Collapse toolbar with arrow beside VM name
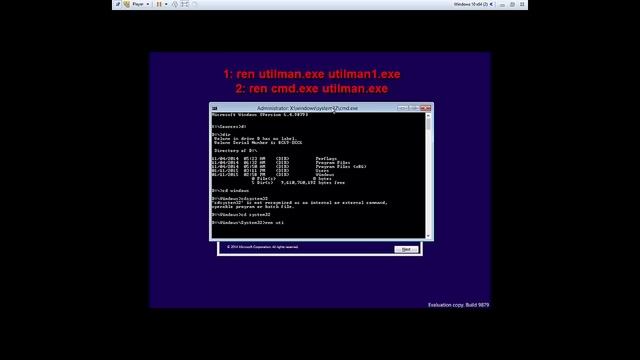The height and width of the screenshot is (360, 640). click(491, 4)
